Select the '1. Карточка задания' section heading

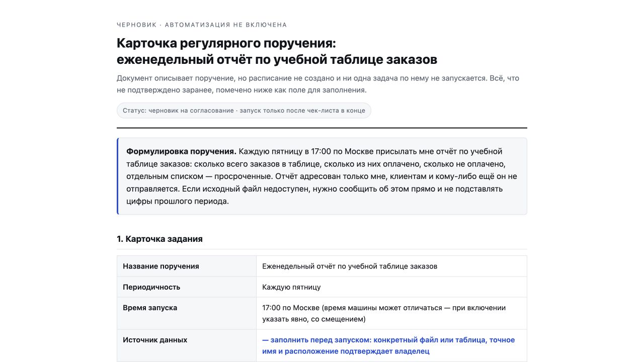pos(159,239)
